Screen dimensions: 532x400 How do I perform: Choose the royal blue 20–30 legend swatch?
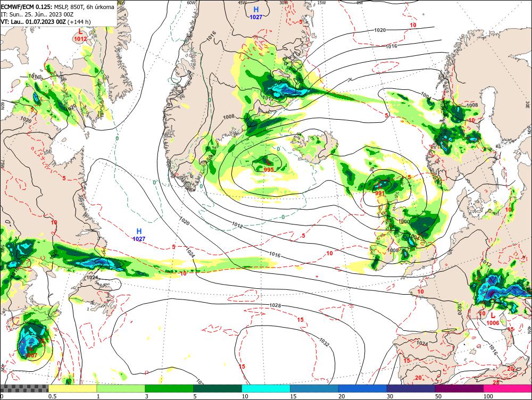[x=363, y=388]
